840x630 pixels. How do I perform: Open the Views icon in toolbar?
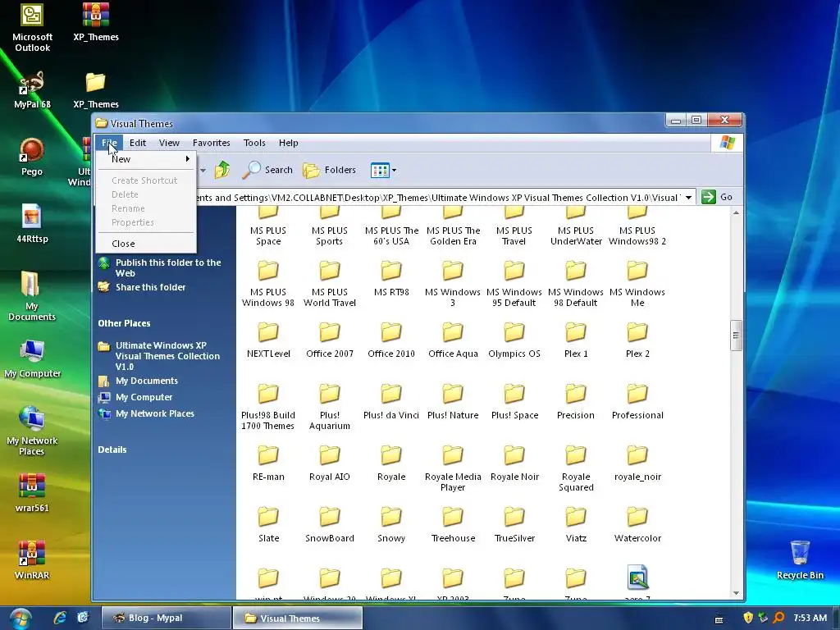point(379,171)
